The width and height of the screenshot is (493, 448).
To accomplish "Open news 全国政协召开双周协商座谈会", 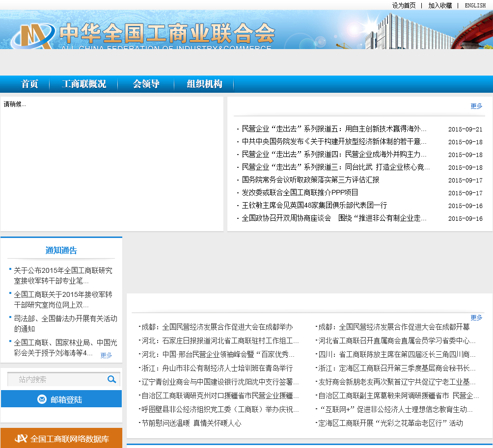I will [334, 218].
